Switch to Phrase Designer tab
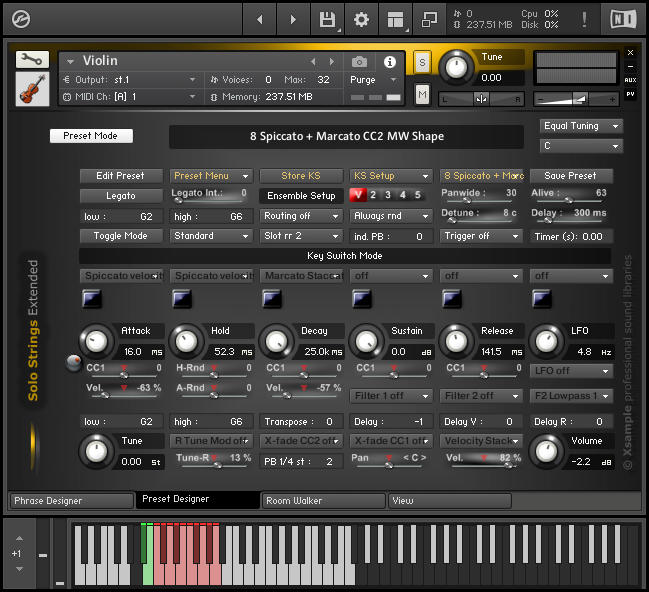 click(x=71, y=501)
